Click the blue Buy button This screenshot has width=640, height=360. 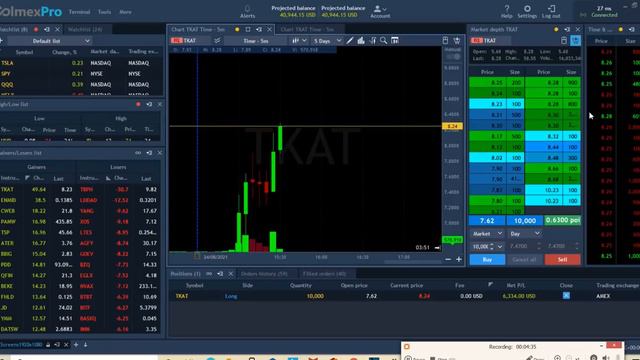pos(487,260)
